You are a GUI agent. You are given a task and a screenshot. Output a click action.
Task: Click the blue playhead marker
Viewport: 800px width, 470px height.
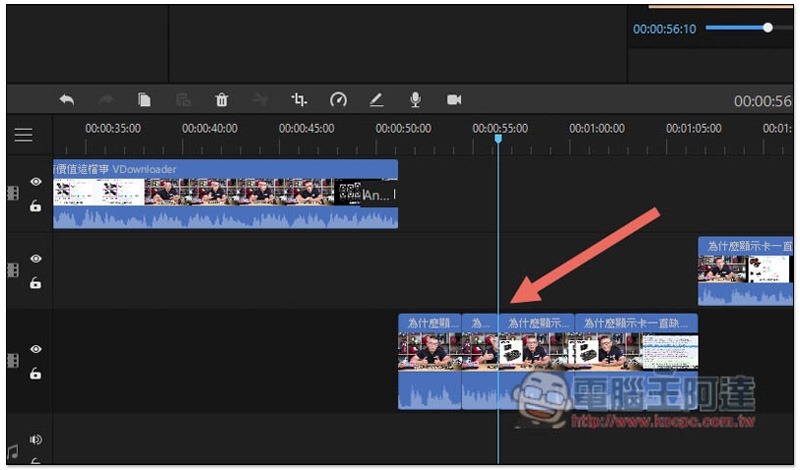[x=498, y=138]
